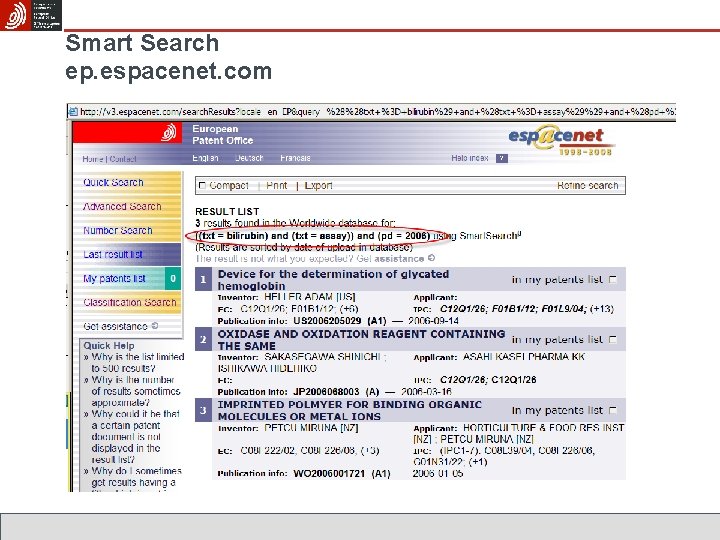720x540 pixels.
Task: Click the Contact link
Action: click(123, 159)
